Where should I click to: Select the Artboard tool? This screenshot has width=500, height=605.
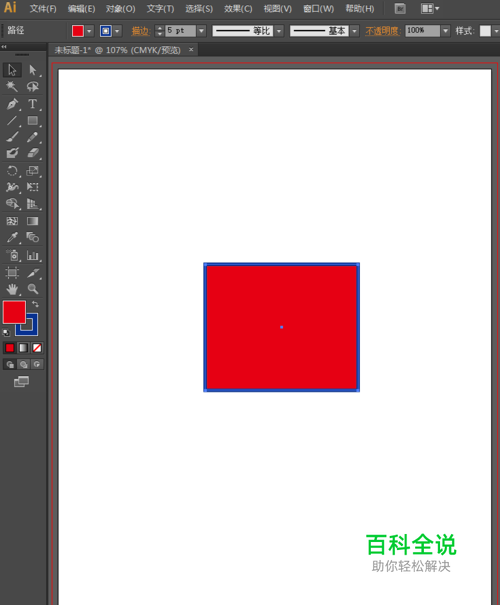(x=12, y=273)
